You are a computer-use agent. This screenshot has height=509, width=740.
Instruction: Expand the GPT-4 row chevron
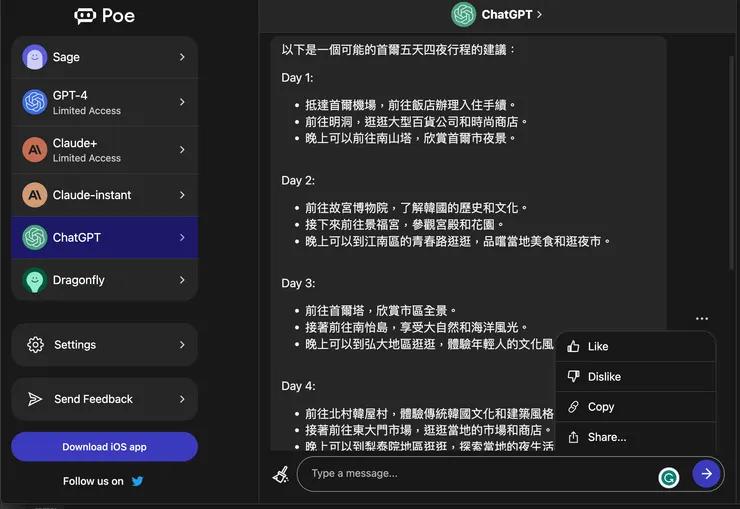[x=182, y=102]
